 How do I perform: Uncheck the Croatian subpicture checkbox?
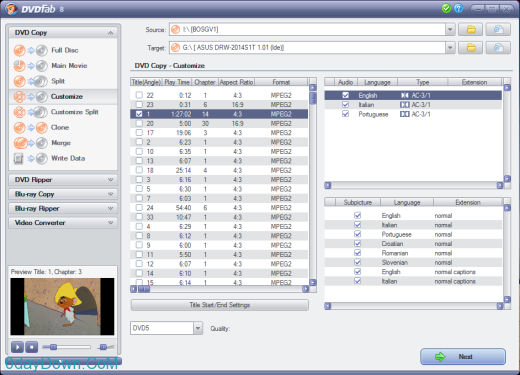358,244
